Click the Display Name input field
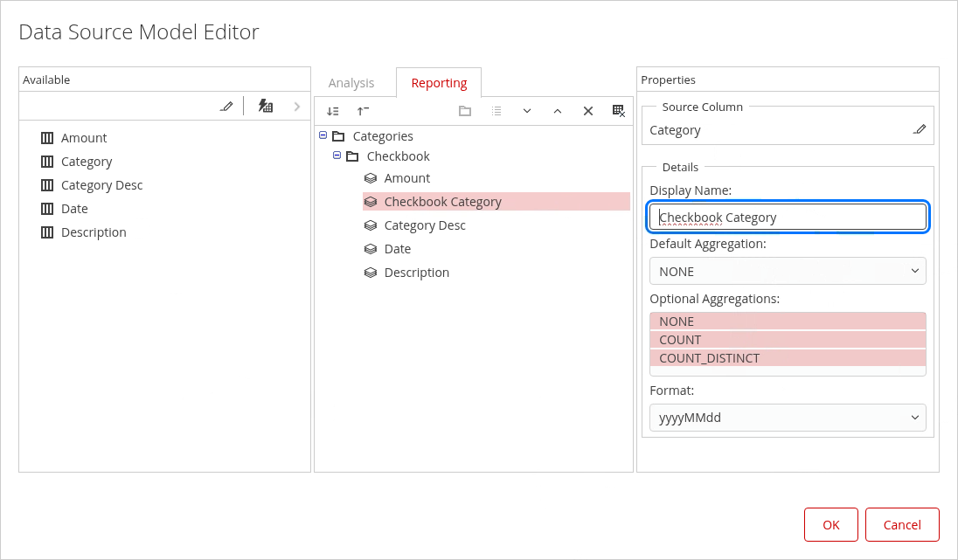This screenshot has height=560, width=958. pos(788,218)
